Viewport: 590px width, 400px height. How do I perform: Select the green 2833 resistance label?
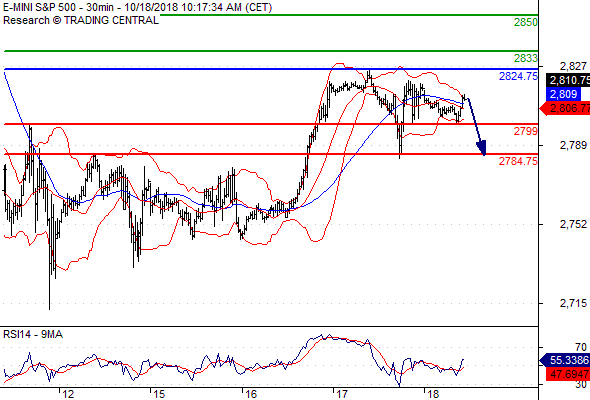[526, 58]
